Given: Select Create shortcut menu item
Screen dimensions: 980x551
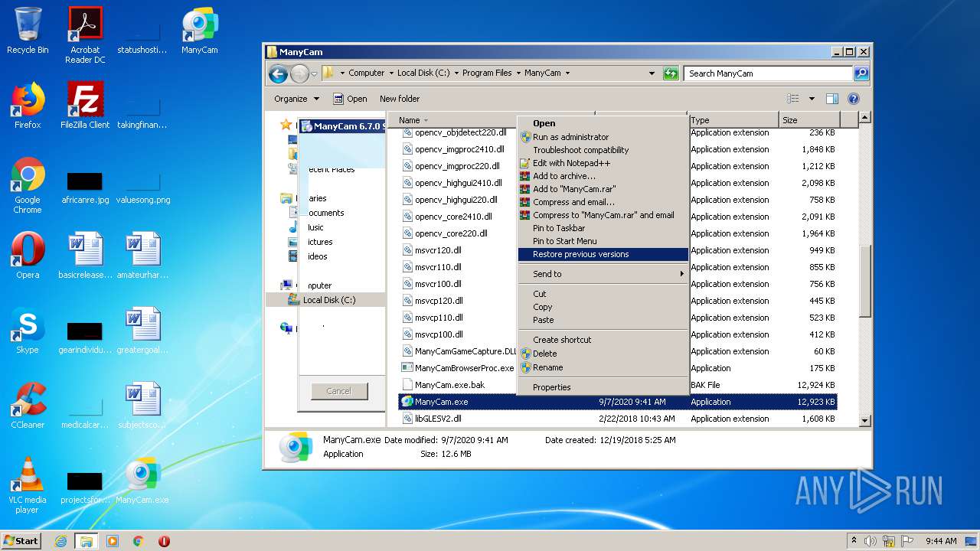Looking at the screenshot, I should coord(603,340).
